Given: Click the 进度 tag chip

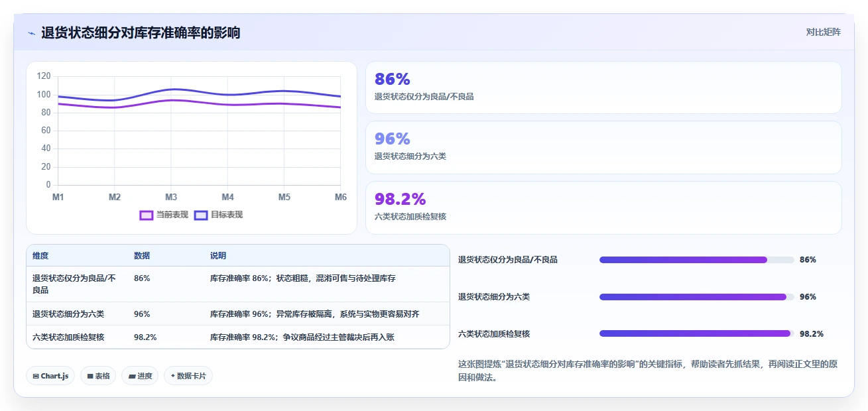Looking at the screenshot, I should pos(140,376).
